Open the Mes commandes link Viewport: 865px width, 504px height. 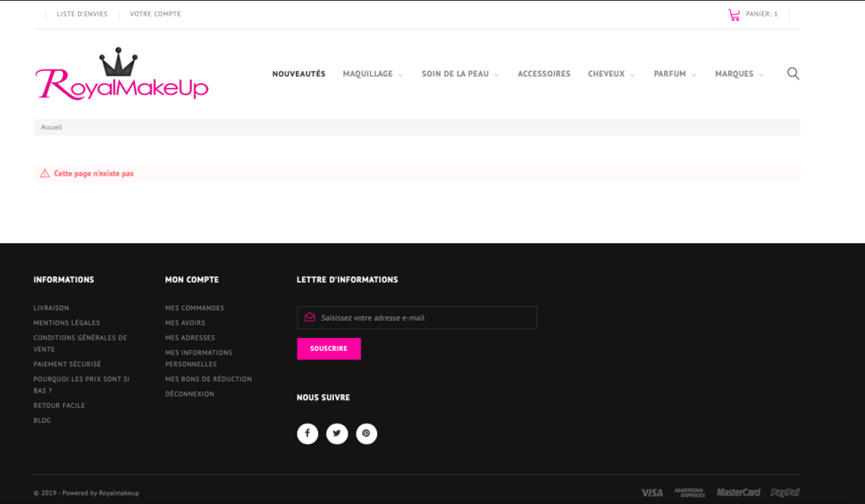click(195, 308)
